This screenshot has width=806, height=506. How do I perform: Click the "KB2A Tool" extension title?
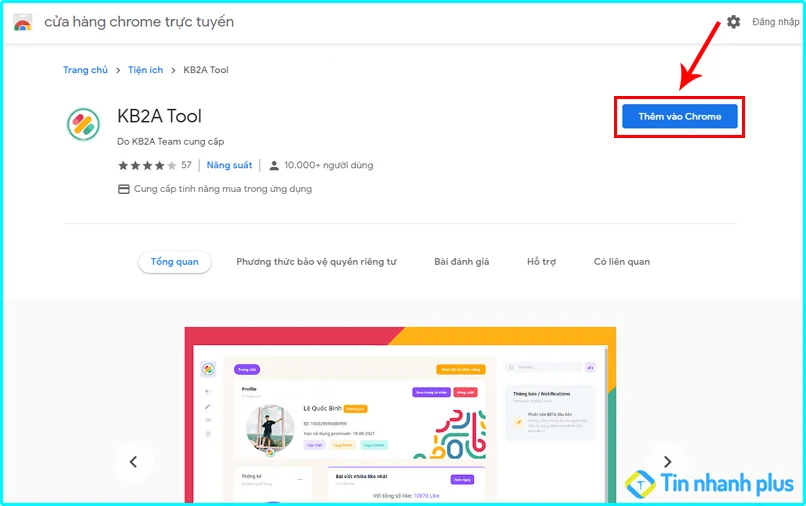159,116
